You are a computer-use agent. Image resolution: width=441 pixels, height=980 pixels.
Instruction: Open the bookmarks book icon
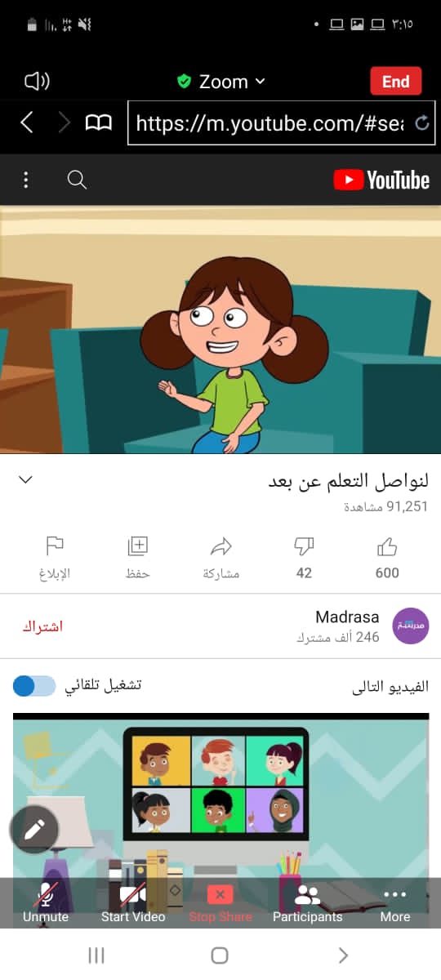pyautogui.click(x=99, y=123)
